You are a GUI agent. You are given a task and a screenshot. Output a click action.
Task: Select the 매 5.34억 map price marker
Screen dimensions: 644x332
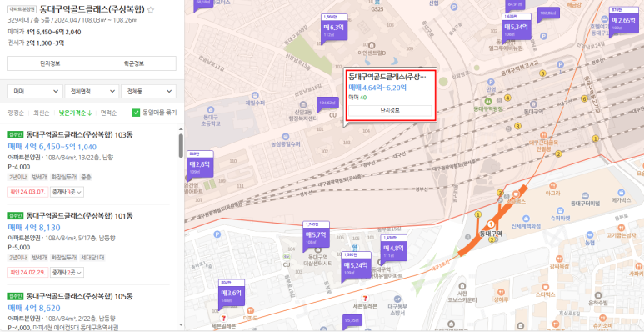pyautogui.click(x=517, y=28)
